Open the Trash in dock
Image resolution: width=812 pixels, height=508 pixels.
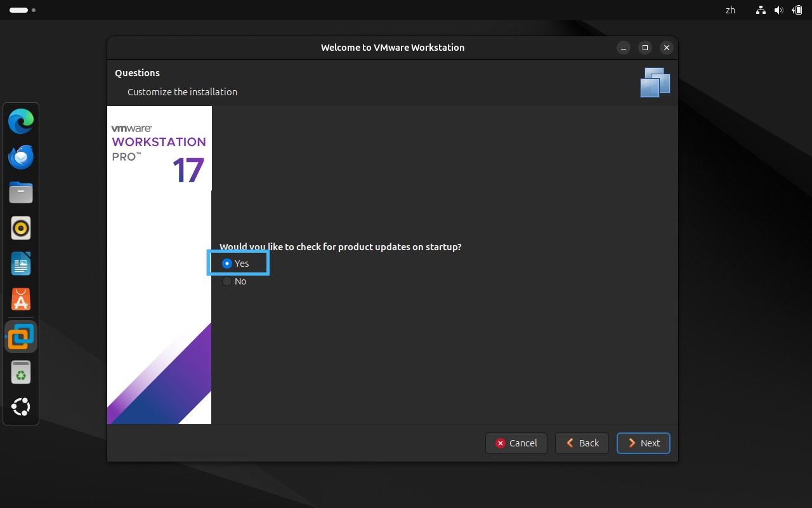pos(21,373)
